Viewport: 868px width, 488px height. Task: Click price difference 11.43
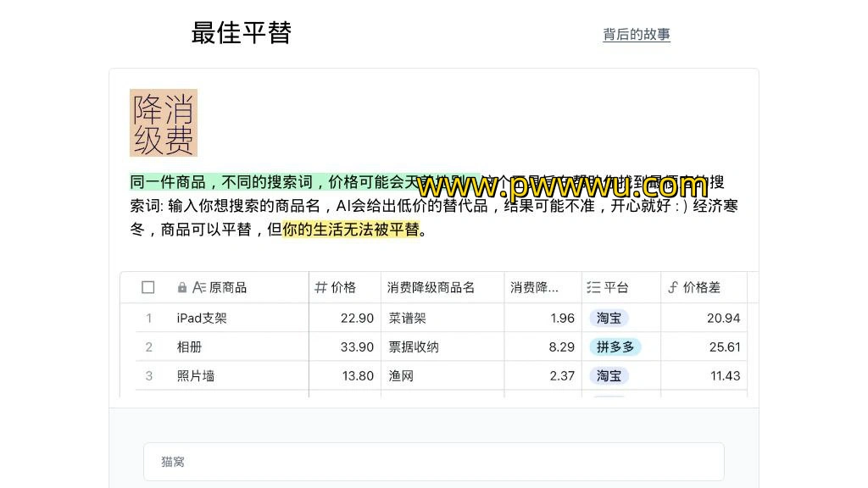[704, 375]
